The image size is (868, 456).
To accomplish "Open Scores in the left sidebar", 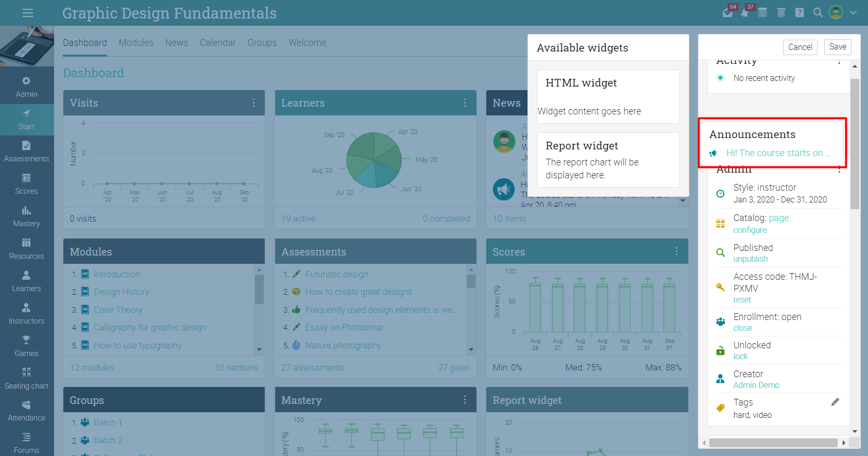I will [26, 184].
